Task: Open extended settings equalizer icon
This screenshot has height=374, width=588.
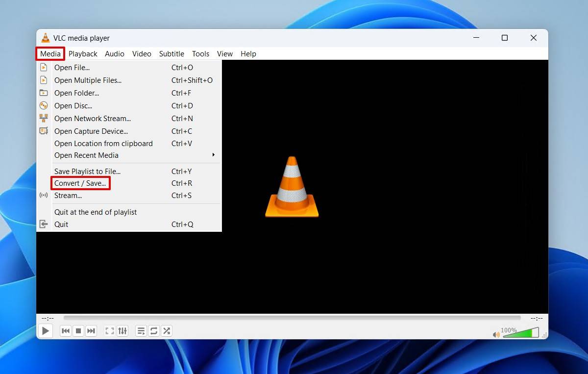Action: [122, 331]
